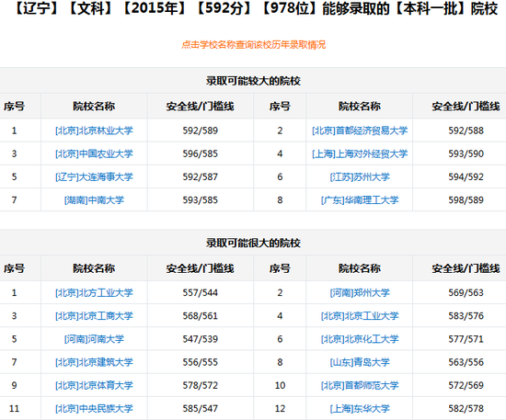506x420 pixels.
Task: Select the score cell 592/589
Action: coord(200,131)
